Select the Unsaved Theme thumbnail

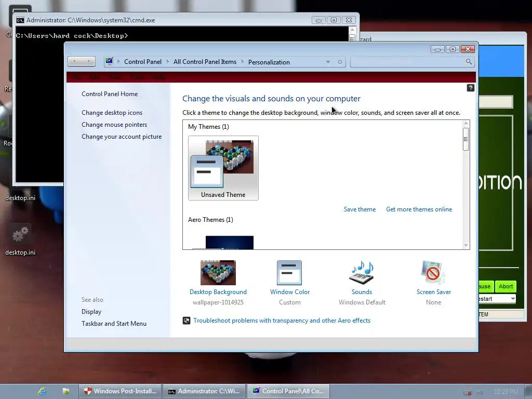(x=223, y=168)
